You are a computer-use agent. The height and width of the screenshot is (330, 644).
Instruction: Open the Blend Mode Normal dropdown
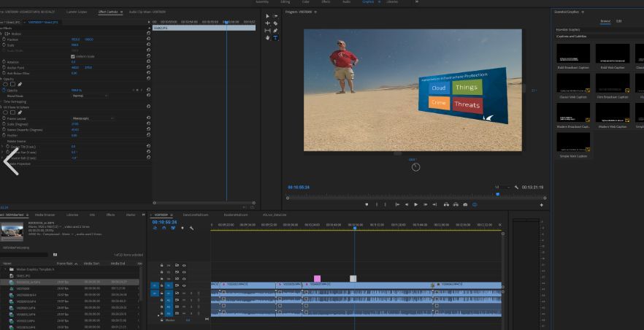[x=90, y=96]
